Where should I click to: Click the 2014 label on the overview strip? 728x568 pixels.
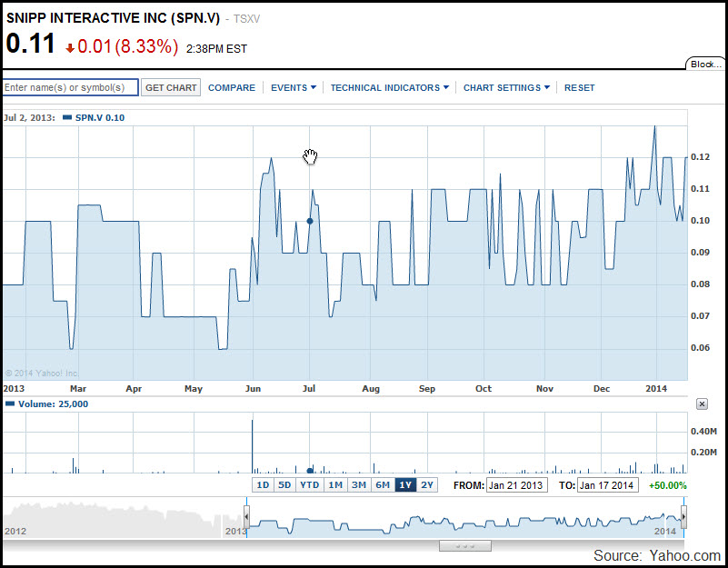click(665, 532)
